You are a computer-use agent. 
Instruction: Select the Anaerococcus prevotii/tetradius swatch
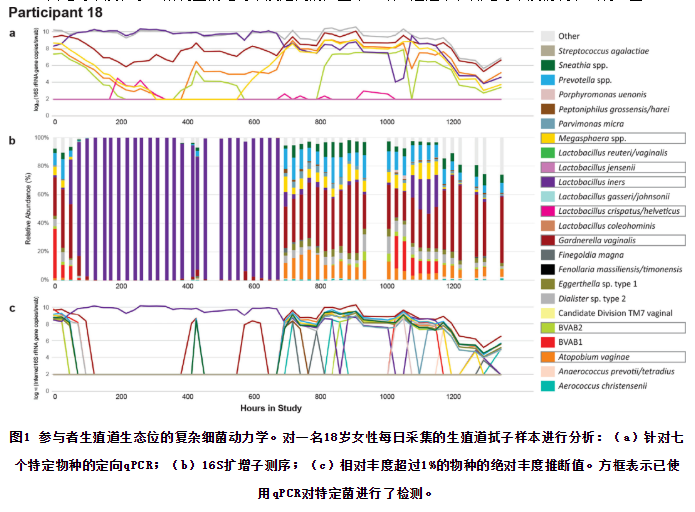(x=548, y=371)
